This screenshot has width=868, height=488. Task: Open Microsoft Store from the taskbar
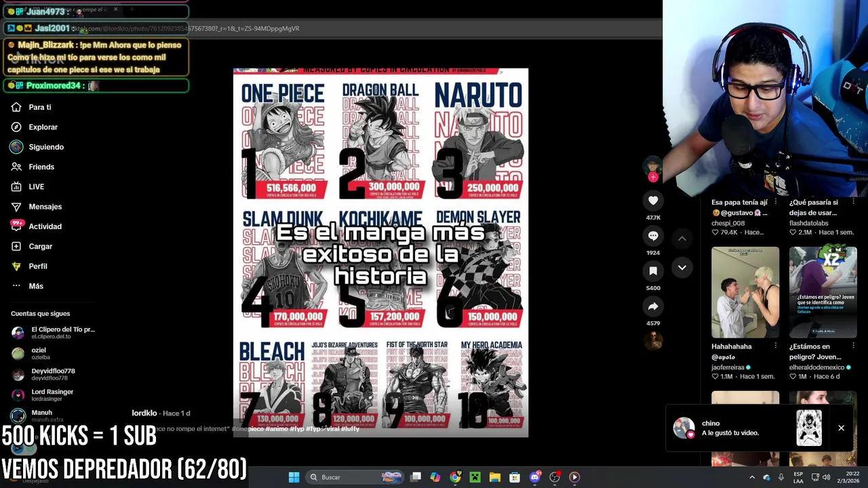(x=515, y=477)
